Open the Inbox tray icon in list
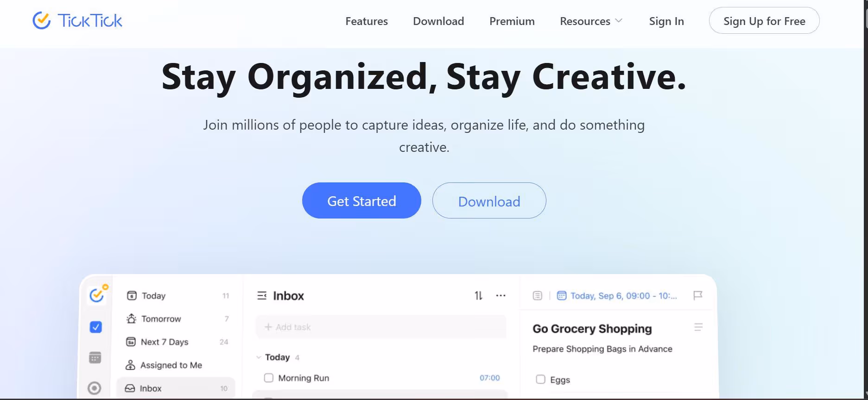Screen dimensions: 868x400 (130, 388)
